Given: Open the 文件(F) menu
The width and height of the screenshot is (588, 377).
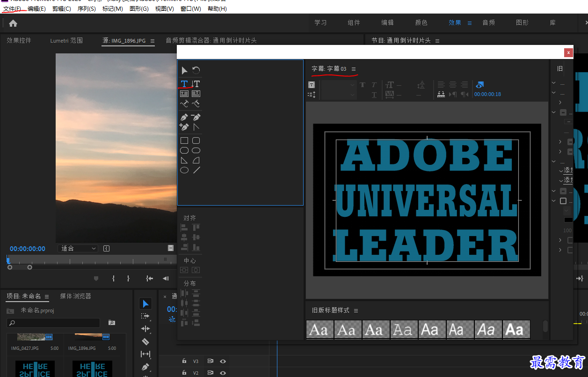Looking at the screenshot, I should 12,9.
